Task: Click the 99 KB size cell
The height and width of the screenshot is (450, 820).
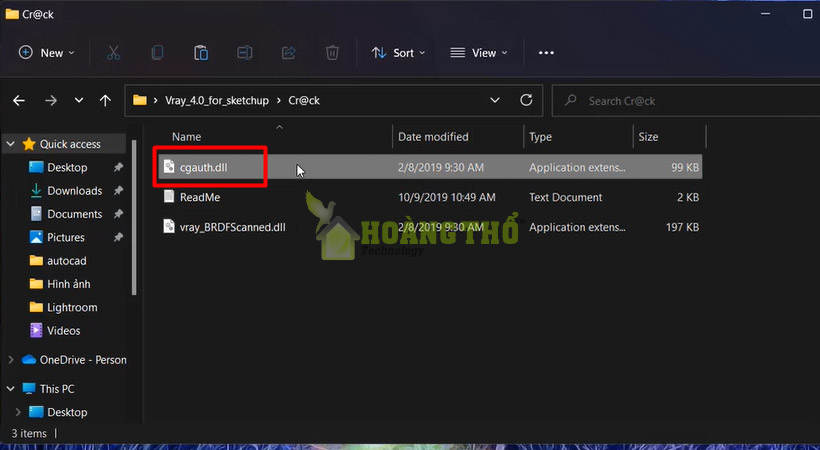Action: pyautogui.click(x=685, y=167)
